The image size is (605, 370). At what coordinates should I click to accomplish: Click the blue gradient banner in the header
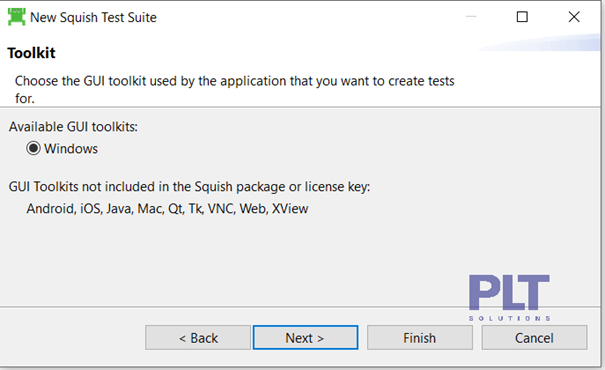(539, 42)
